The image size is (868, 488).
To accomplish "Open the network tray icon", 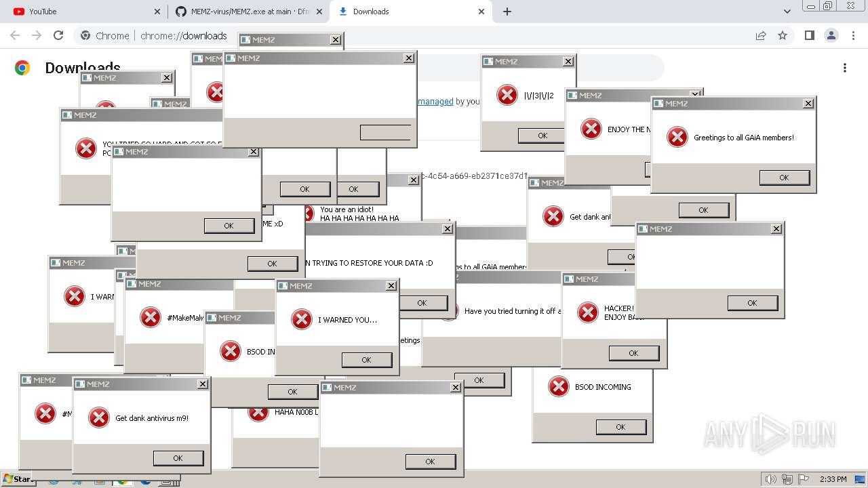I will [x=787, y=479].
